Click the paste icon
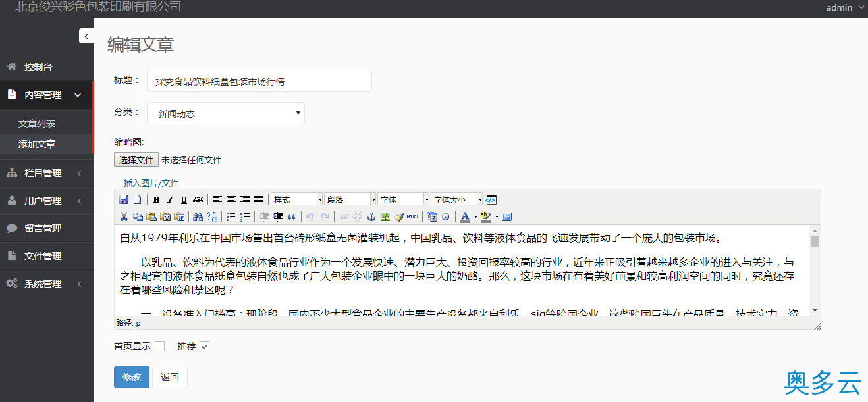 click(151, 216)
